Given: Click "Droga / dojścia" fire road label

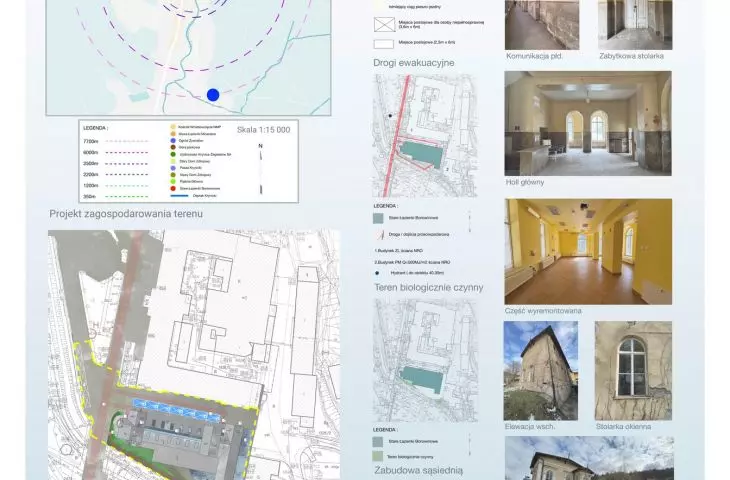Looking at the screenshot, I should (x=419, y=235).
